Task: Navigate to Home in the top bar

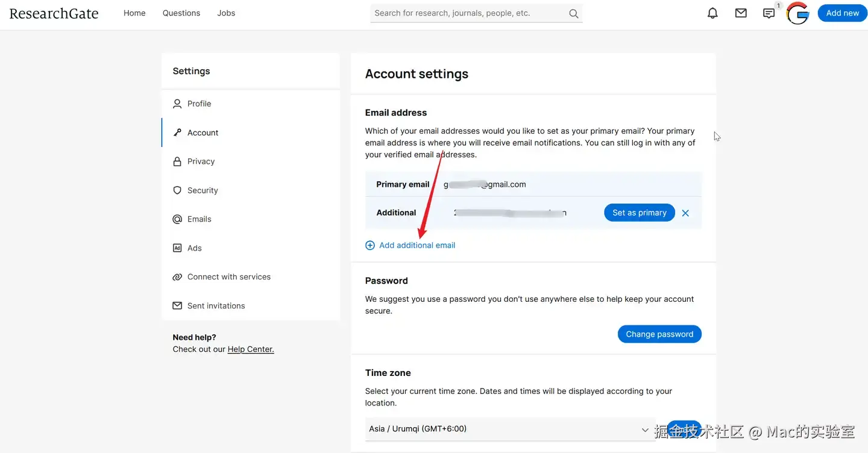Action: pos(134,13)
